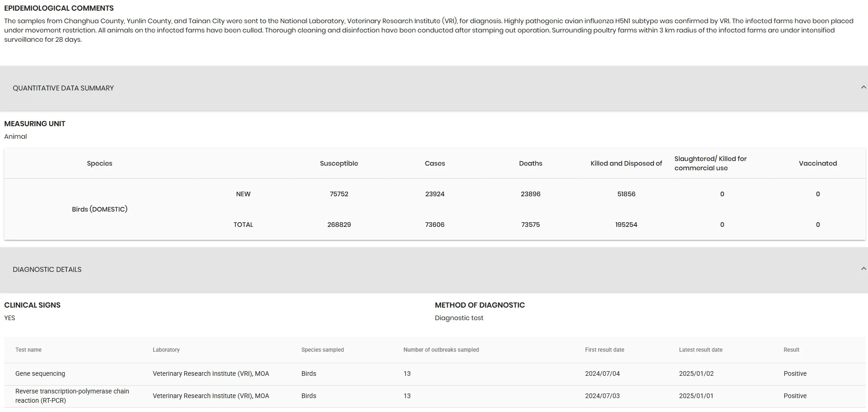Select the Laboratory column header

tap(166, 350)
